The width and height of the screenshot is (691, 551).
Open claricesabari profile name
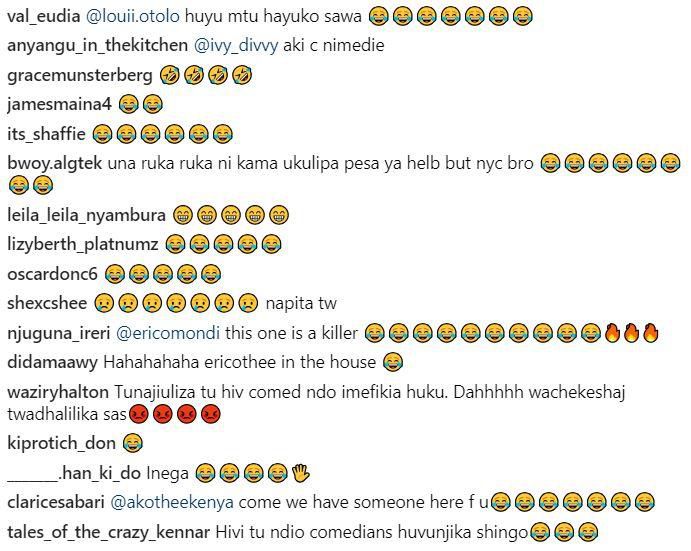point(56,503)
